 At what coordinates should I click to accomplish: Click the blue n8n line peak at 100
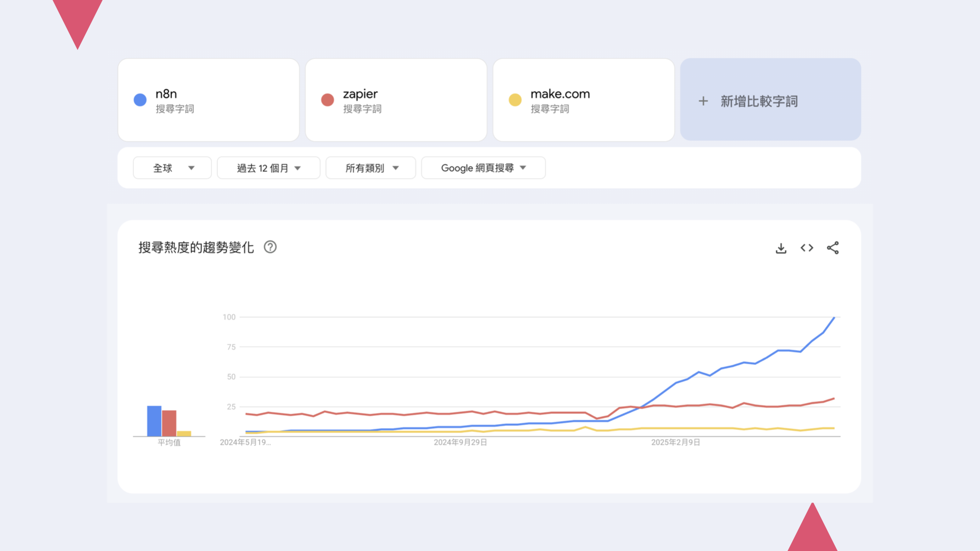coord(834,318)
